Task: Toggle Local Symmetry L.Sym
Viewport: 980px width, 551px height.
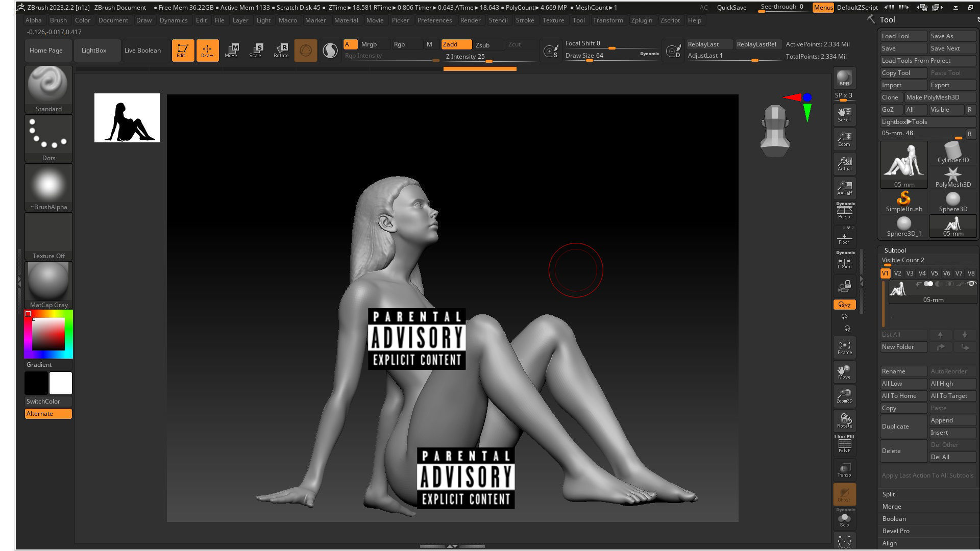Action: coord(844,261)
